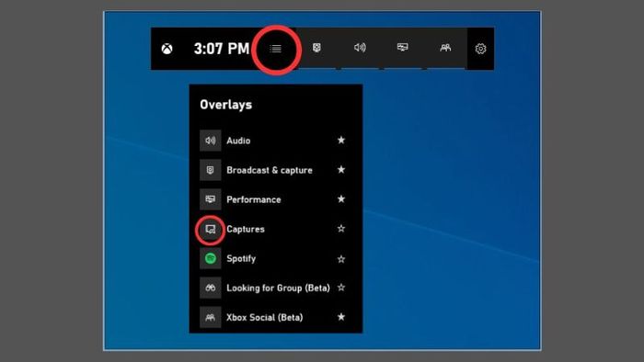Favorite the Looking for Group star
Viewport: 644px width, 362px height.
point(341,288)
